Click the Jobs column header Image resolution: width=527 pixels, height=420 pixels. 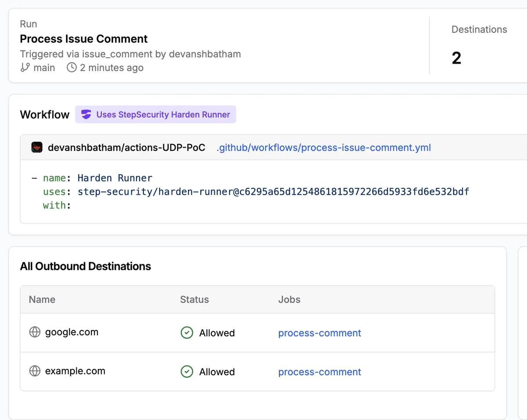289,299
